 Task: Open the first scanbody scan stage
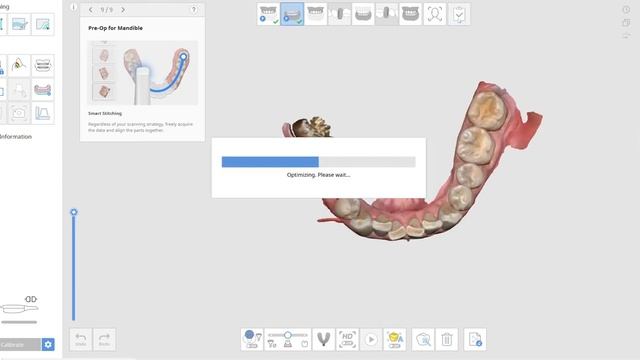339,14
